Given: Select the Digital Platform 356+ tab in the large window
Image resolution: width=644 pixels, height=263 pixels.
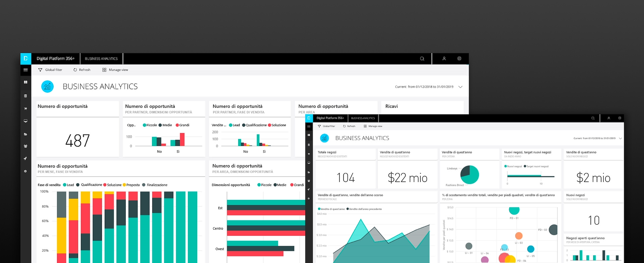Looking at the screenshot, I should coord(56,59).
